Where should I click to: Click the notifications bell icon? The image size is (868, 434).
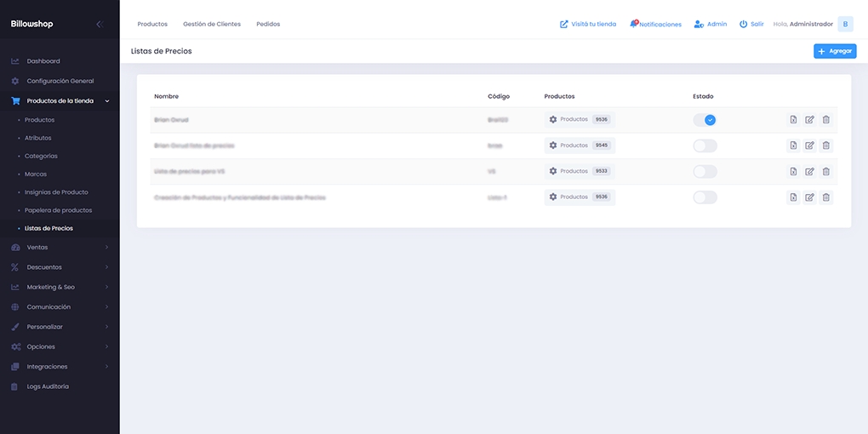point(634,24)
